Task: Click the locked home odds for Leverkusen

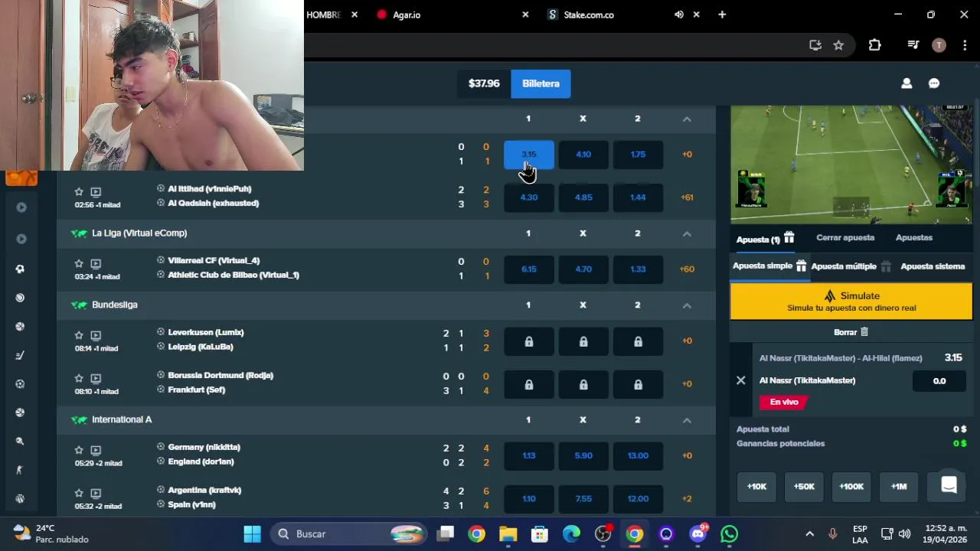Action: [x=528, y=341]
